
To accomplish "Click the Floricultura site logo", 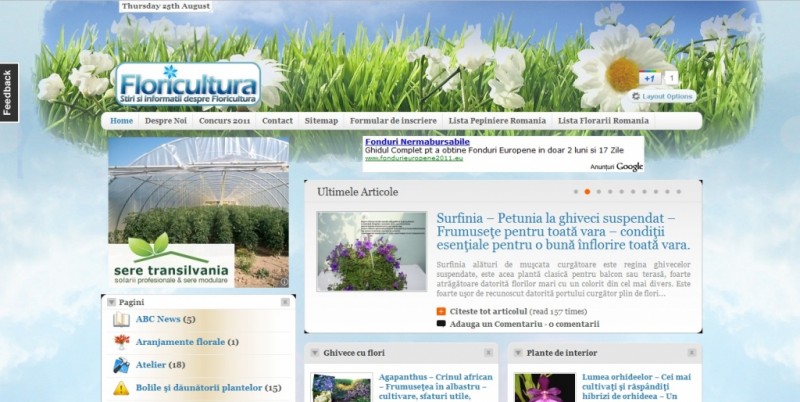I will (187, 85).
